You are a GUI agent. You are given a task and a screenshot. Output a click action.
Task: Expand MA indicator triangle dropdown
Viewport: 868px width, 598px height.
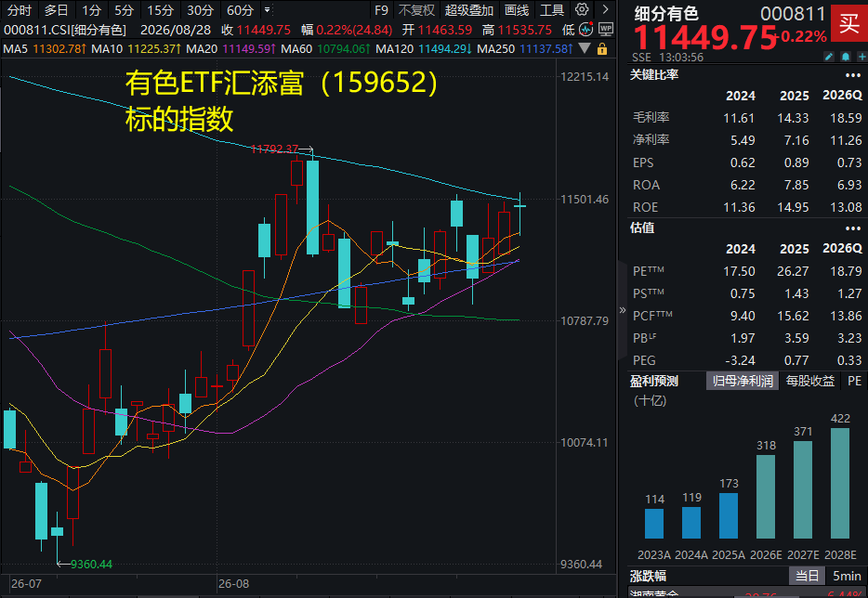(584, 48)
